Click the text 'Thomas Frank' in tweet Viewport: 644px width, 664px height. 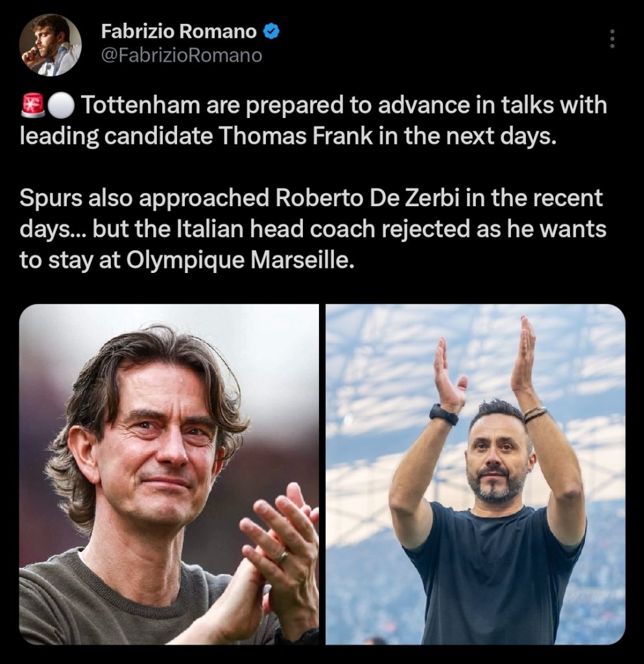(x=296, y=136)
